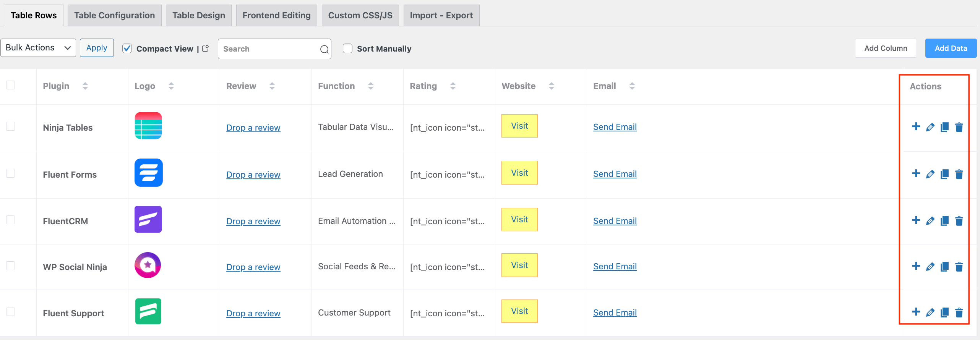This screenshot has width=980, height=340.
Task: Delete the Ninja Tables row via trash icon
Action: (x=959, y=127)
